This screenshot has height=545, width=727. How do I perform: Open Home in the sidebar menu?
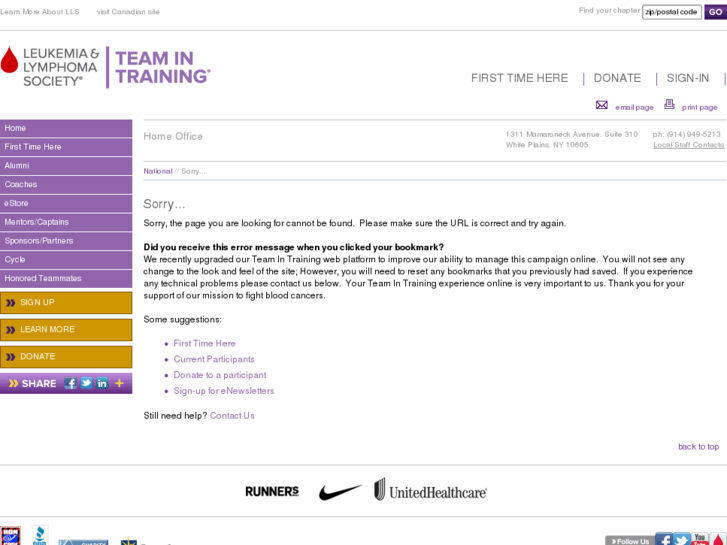click(66, 128)
